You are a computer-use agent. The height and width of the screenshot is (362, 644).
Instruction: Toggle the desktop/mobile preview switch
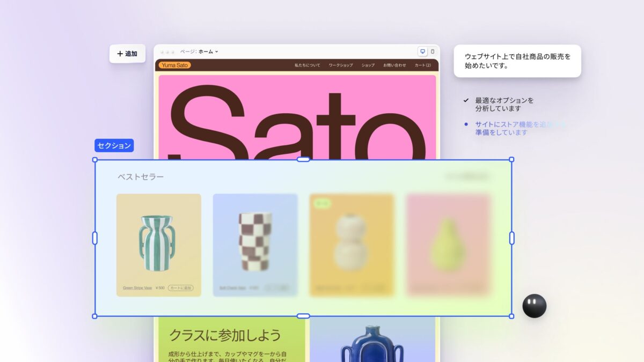point(428,51)
